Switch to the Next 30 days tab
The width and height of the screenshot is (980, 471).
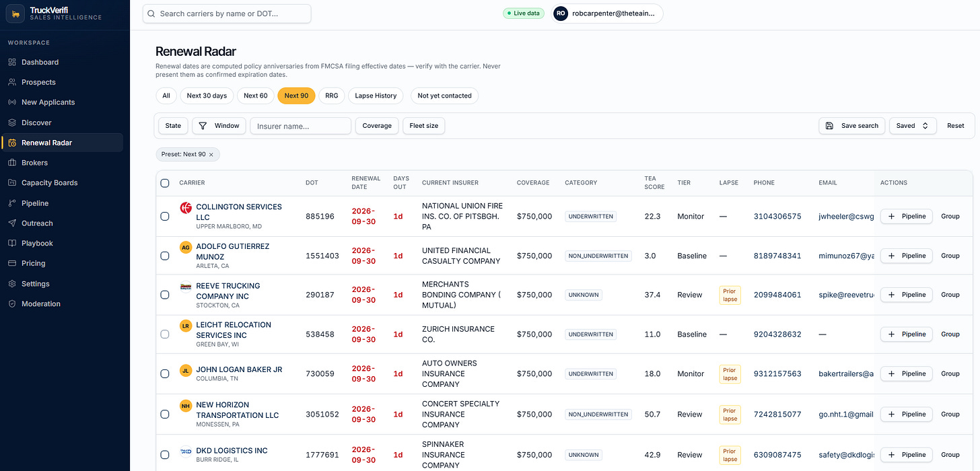click(x=207, y=96)
